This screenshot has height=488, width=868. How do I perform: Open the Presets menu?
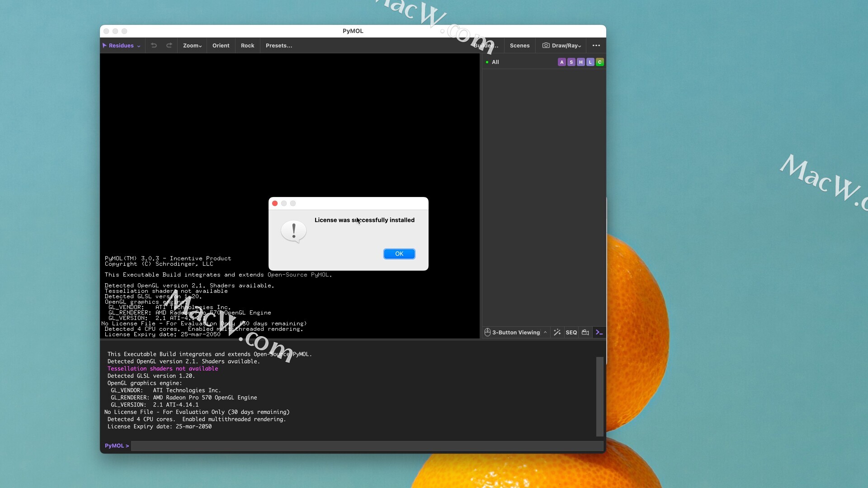click(x=279, y=46)
